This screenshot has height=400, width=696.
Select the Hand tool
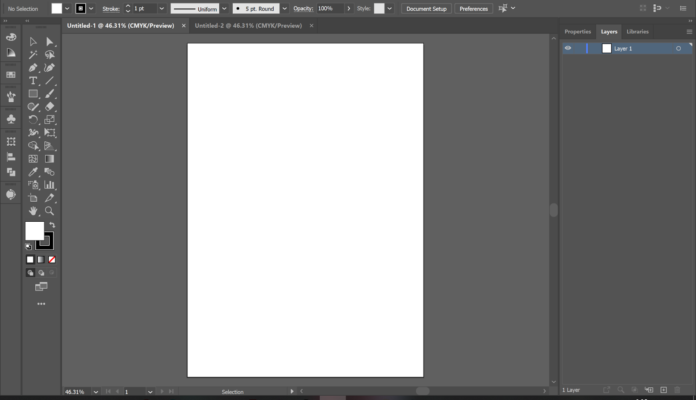33,211
